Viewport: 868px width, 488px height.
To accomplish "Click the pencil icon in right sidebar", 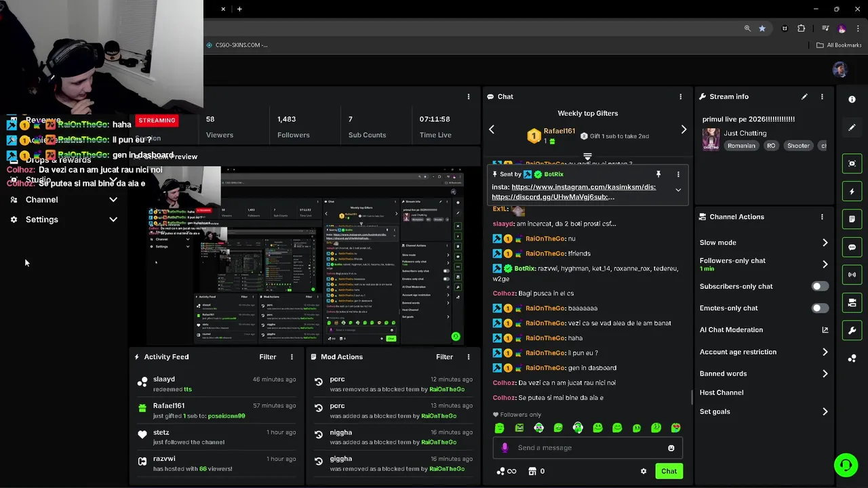I will 852,127.
